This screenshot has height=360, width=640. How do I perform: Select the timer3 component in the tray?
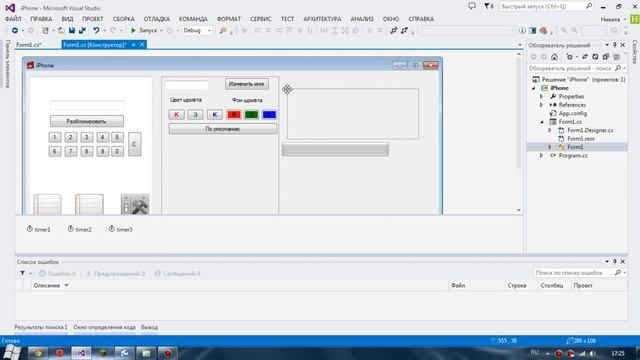click(x=120, y=229)
